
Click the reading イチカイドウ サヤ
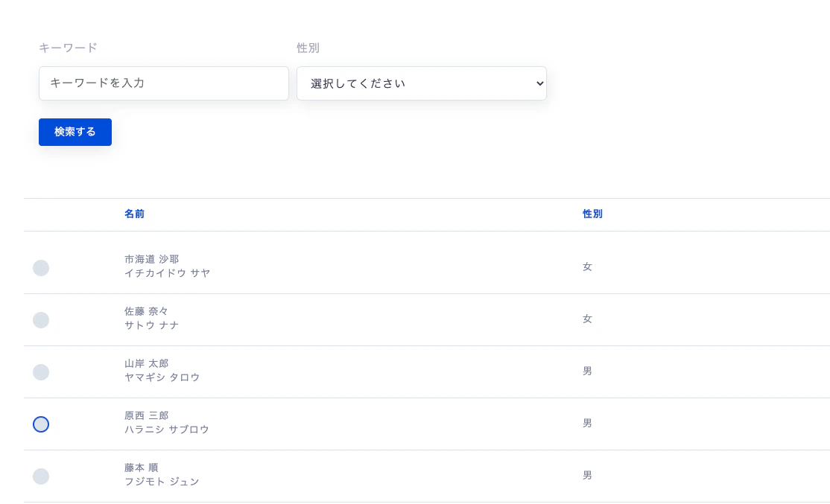point(168,273)
